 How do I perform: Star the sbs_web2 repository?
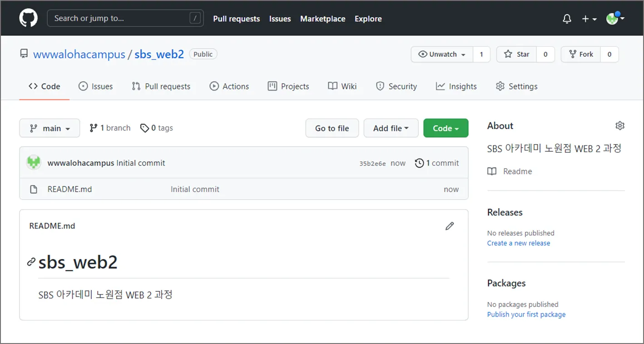pyautogui.click(x=516, y=54)
